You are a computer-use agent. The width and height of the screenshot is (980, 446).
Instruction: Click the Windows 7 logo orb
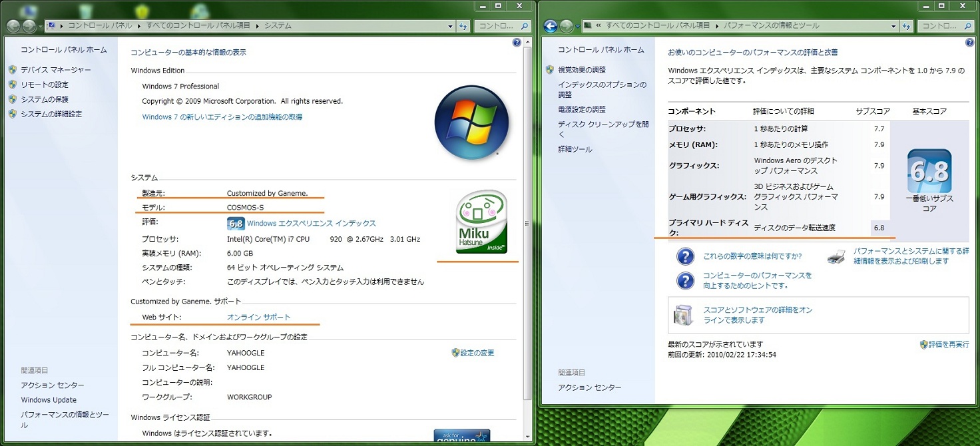471,122
